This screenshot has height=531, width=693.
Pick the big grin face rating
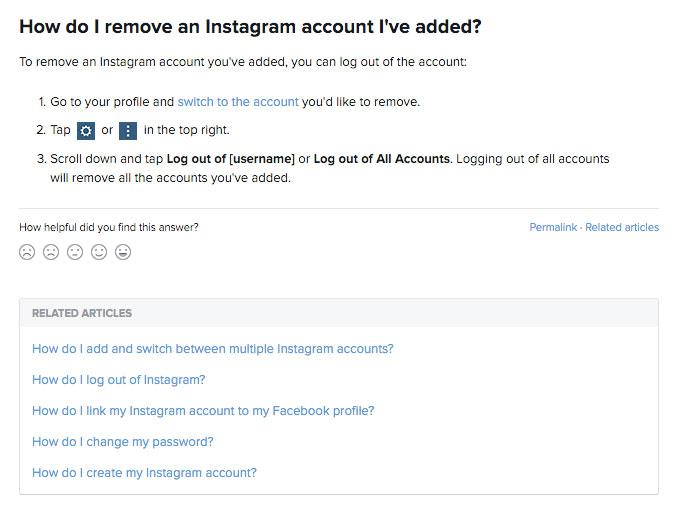[122, 252]
